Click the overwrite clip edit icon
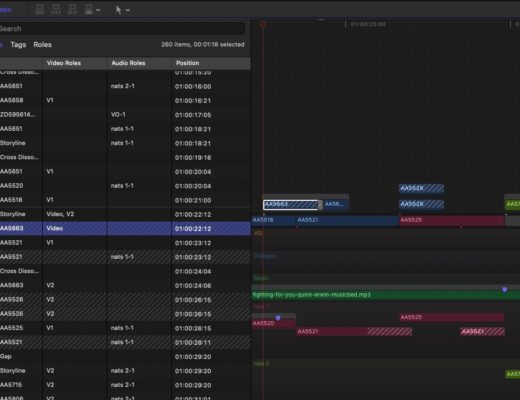 pyautogui.click(x=88, y=9)
